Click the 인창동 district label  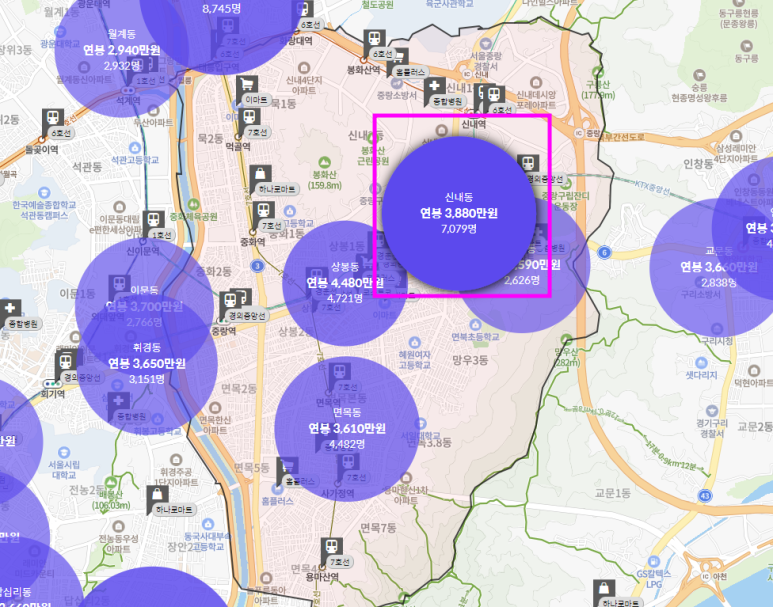[698, 164]
